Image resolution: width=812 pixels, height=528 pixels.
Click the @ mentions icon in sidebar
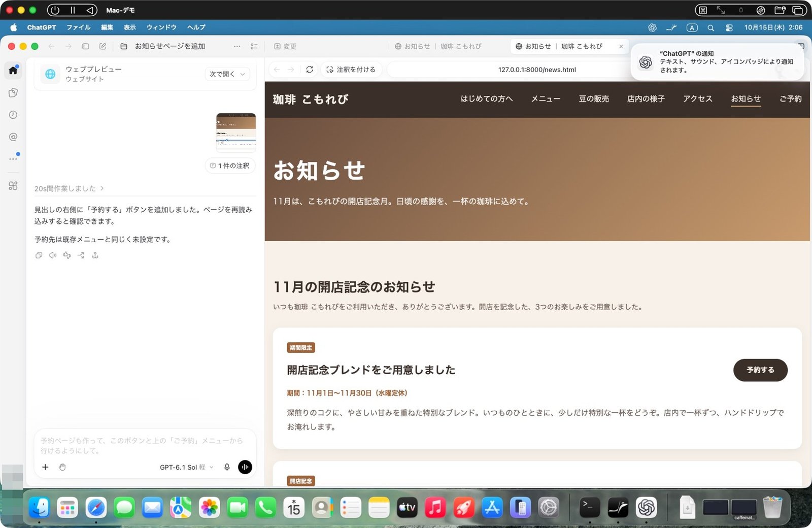pos(13,137)
